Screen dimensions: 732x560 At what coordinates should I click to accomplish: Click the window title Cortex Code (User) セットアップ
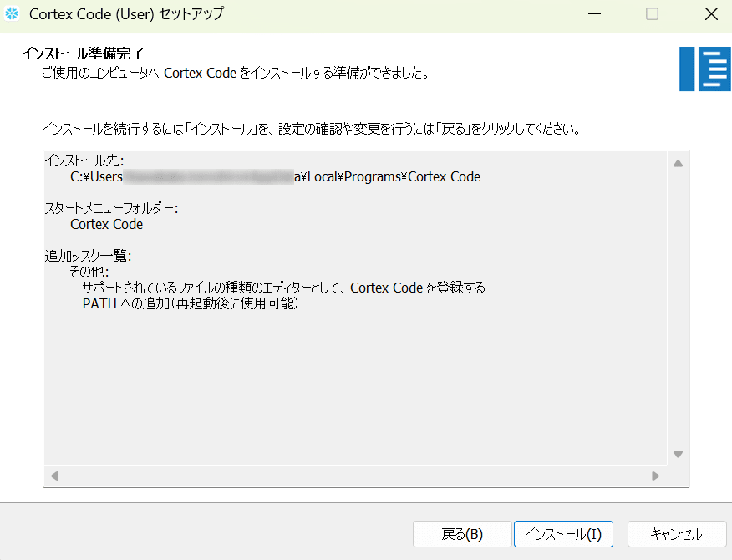[126, 14]
